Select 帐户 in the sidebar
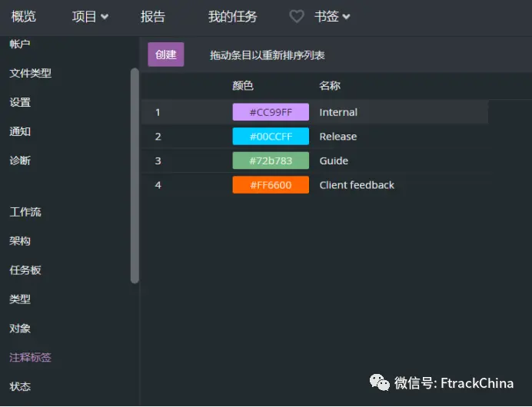The image size is (532, 407). tap(20, 44)
